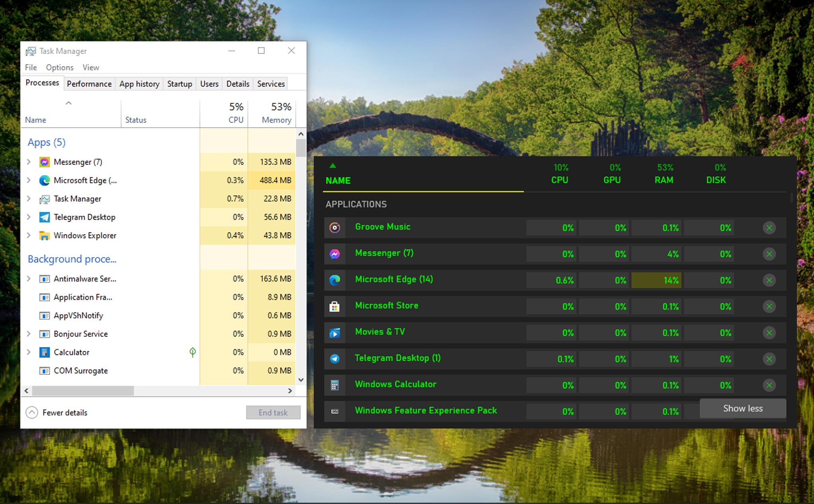Click the Messenger icon in dark panel
The image size is (814, 504).
[x=335, y=254]
